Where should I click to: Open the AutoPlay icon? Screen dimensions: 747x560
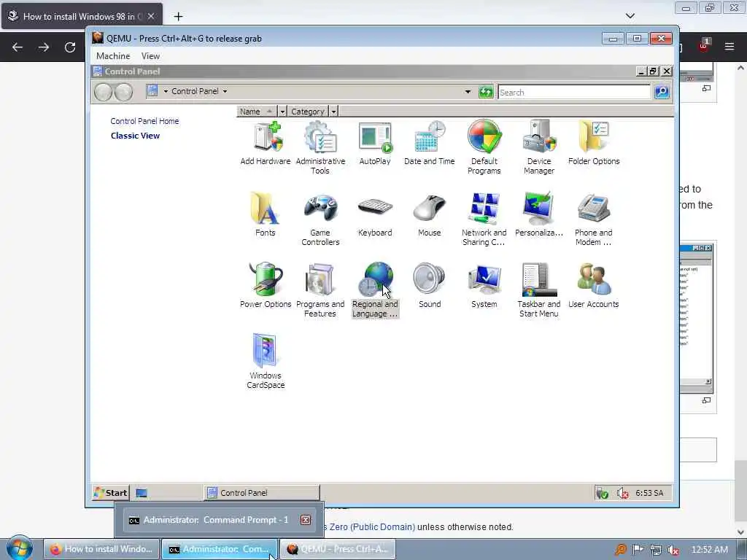[x=375, y=143]
